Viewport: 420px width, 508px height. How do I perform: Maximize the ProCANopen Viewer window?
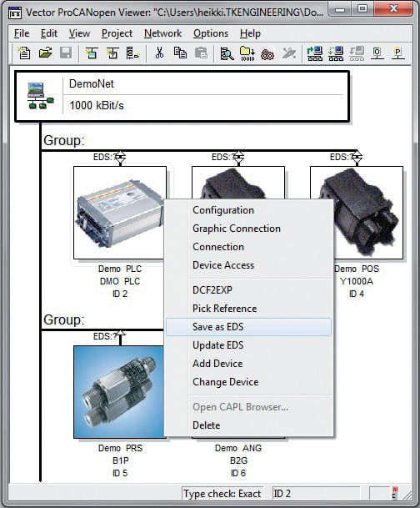coord(362,8)
